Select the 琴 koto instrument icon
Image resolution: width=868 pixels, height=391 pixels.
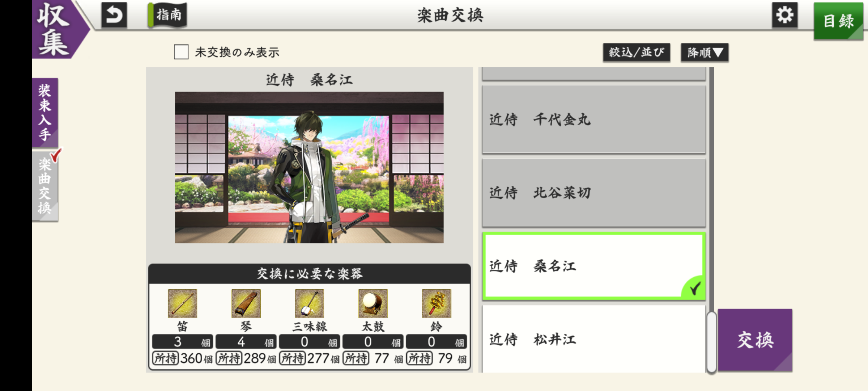point(246,303)
